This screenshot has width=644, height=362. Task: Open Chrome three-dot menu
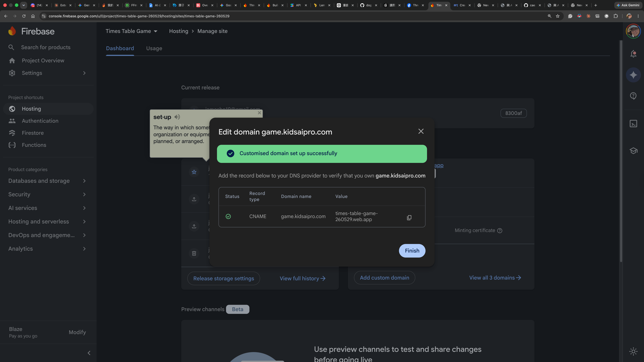coord(638,16)
